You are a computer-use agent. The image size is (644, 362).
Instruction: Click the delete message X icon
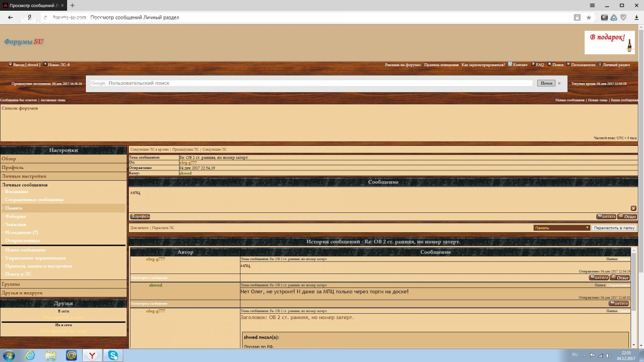pos(633,208)
